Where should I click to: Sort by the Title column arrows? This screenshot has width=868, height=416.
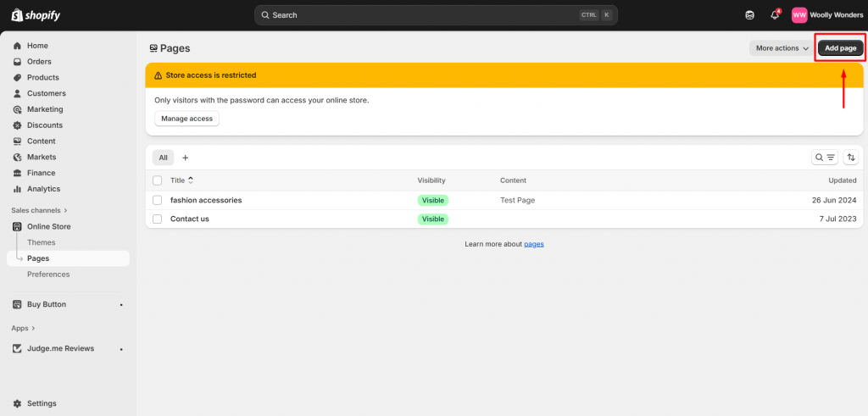pyautogui.click(x=191, y=180)
